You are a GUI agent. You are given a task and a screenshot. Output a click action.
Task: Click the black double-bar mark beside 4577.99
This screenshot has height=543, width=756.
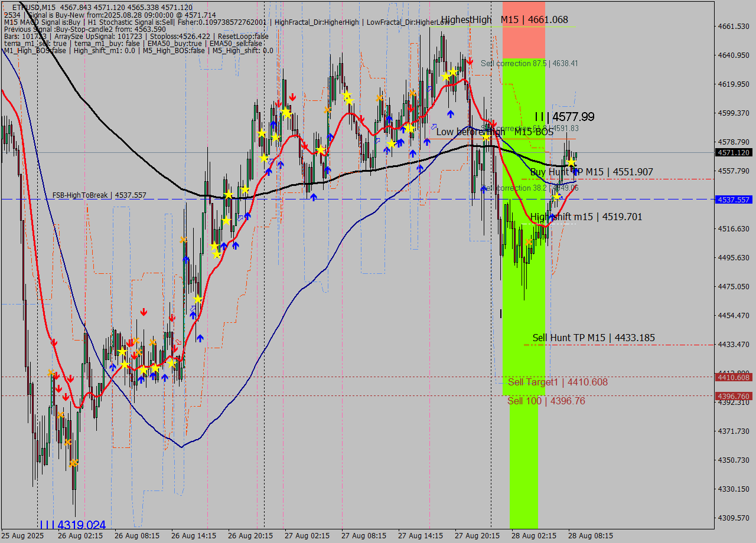coord(539,117)
